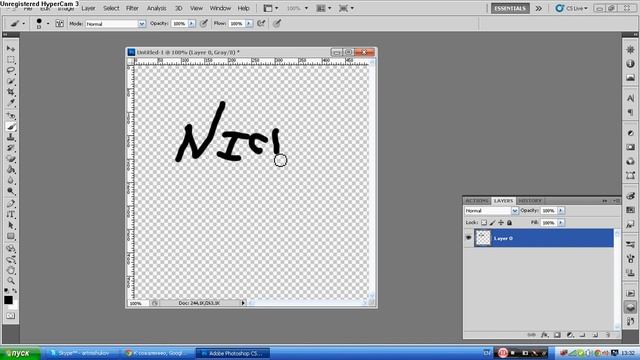
Task: Toggle lock all on the layer
Action: pyautogui.click(x=509, y=223)
